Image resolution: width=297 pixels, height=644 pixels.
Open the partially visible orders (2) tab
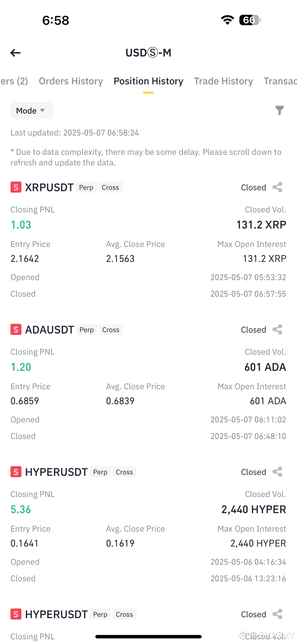pyautogui.click(x=14, y=81)
